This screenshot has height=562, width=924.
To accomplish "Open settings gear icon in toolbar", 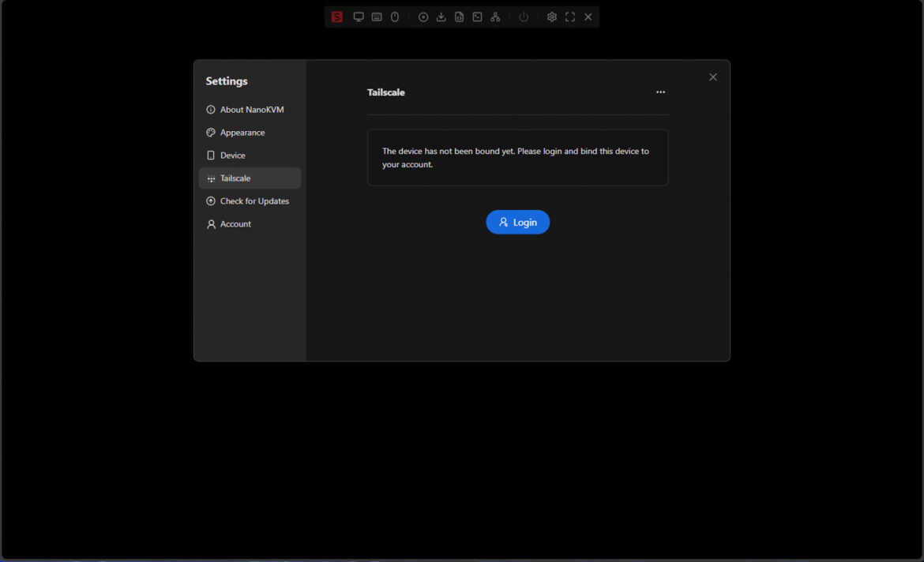I will pos(551,17).
